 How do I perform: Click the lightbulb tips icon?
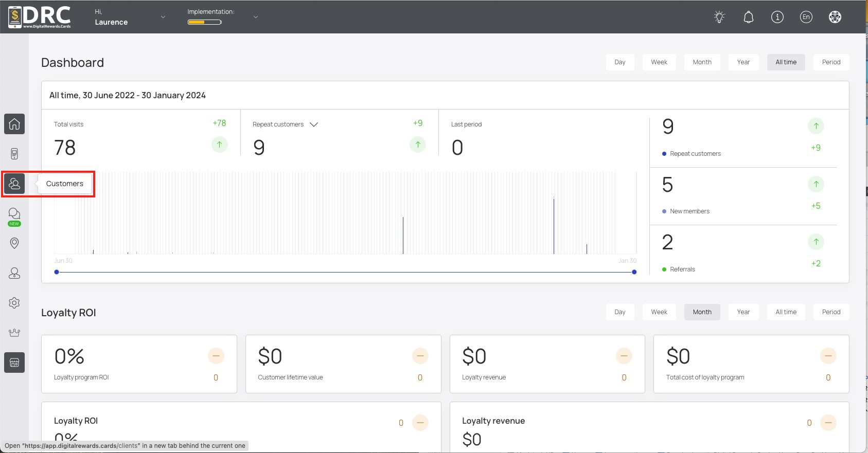(x=719, y=17)
